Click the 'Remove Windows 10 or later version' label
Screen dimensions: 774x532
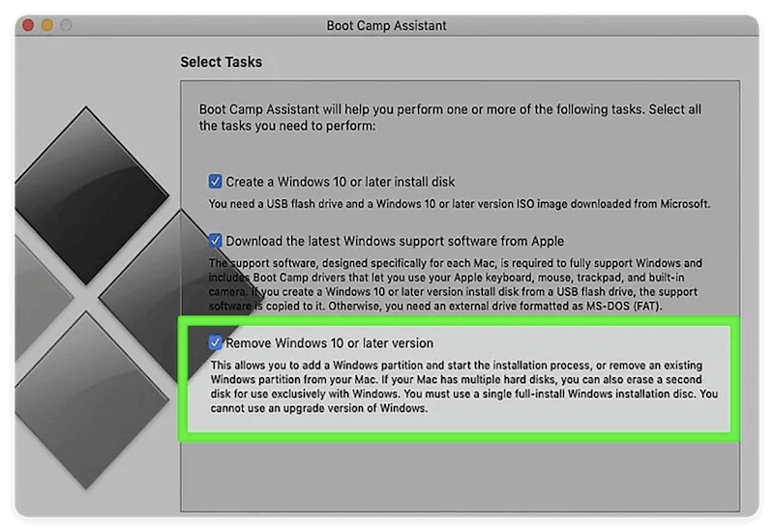point(329,343)
